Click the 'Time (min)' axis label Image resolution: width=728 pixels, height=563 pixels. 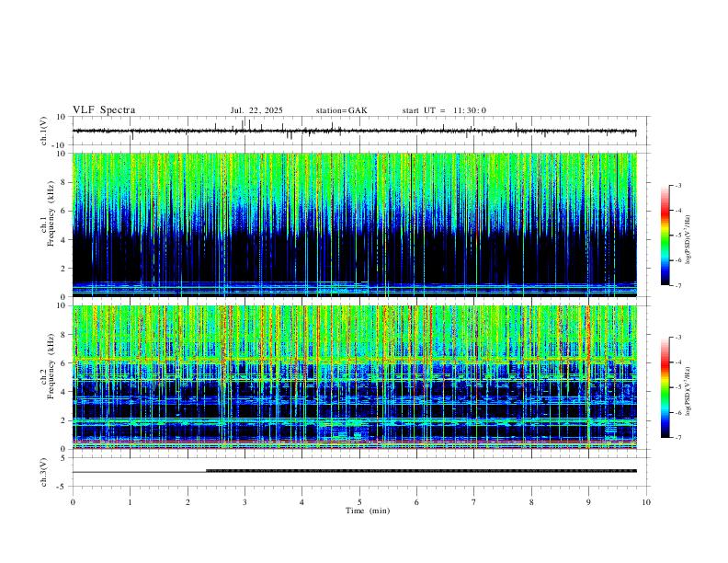(368, 511)
